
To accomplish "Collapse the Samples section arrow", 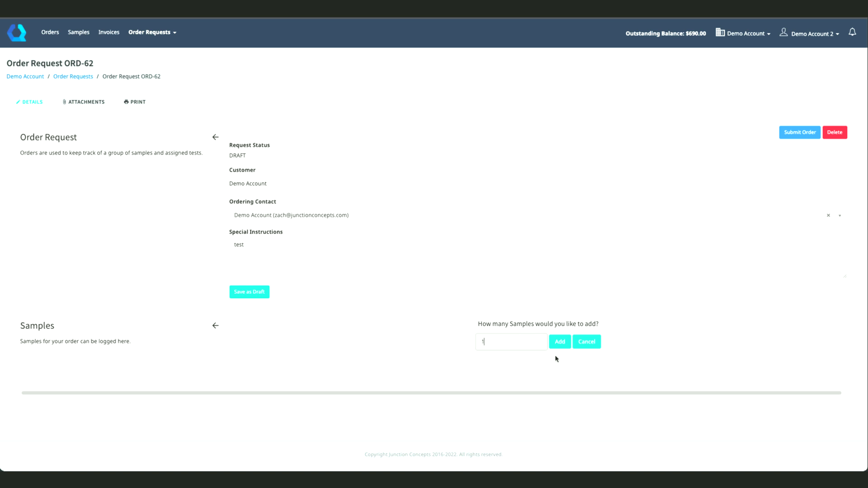I will (215, 326).
